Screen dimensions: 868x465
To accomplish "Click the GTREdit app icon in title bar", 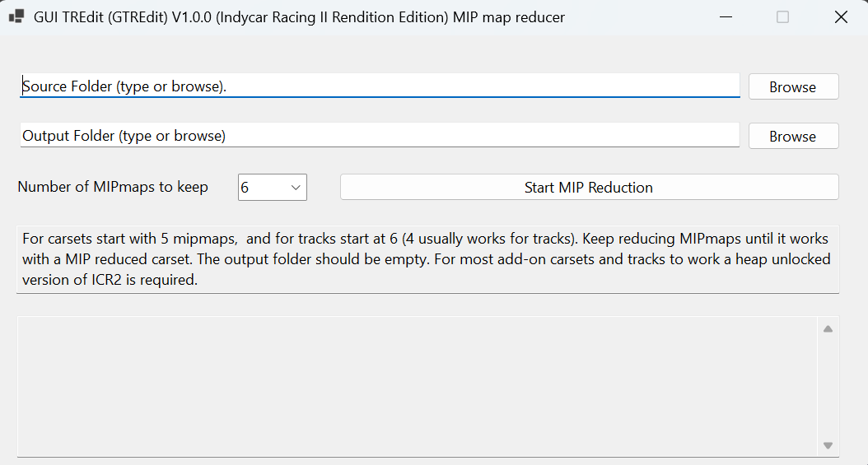I will (x=16, y=16).
